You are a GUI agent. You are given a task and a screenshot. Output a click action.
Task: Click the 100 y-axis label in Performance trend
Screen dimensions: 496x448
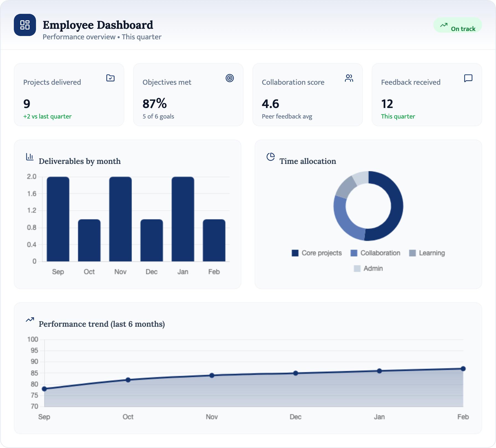(33, 339)
